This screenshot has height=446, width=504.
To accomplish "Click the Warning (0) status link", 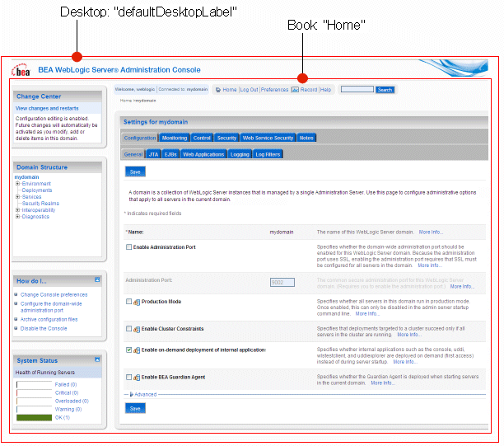I will (68, 410).
